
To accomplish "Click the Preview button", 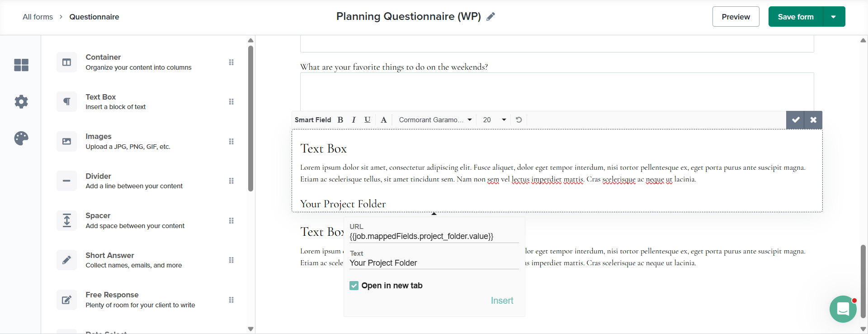I will (736, 17).
